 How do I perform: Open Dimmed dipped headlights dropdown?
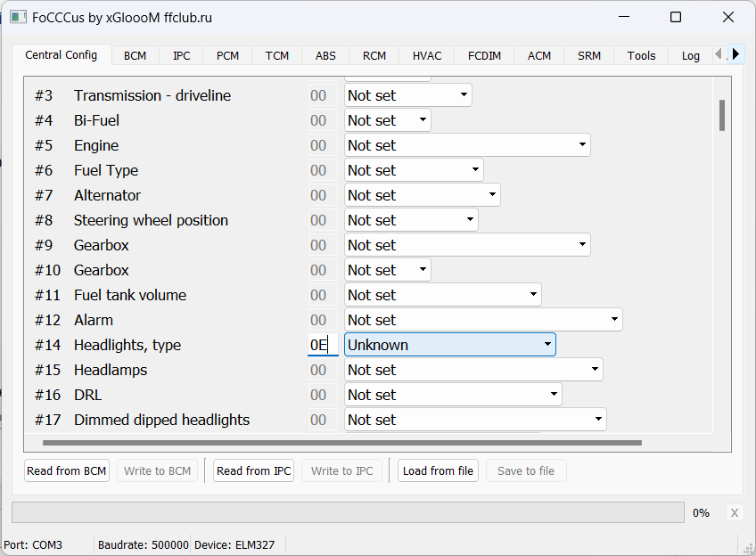click(475, 421)
